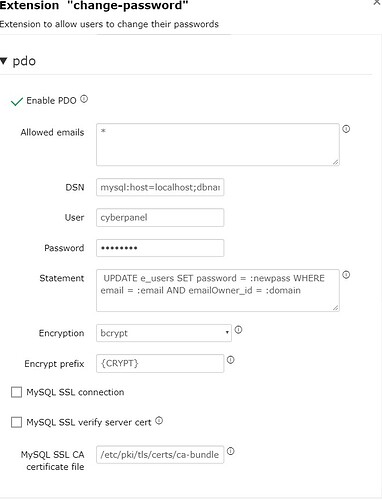Tick MySQL SSL verify server cert checkbox
The image size is (382, 500).
click(17, 422)
